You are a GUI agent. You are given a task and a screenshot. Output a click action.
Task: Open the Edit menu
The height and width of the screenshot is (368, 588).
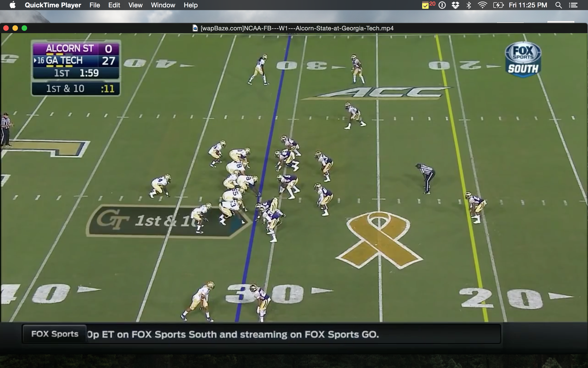pyautogui.click(x=114, y=5)
